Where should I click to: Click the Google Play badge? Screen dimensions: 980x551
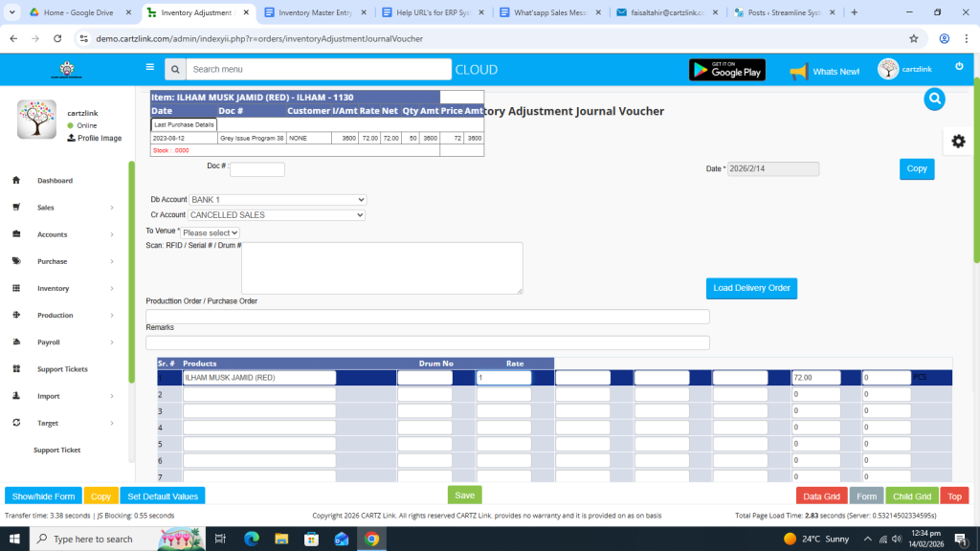[x=726, y=70]
